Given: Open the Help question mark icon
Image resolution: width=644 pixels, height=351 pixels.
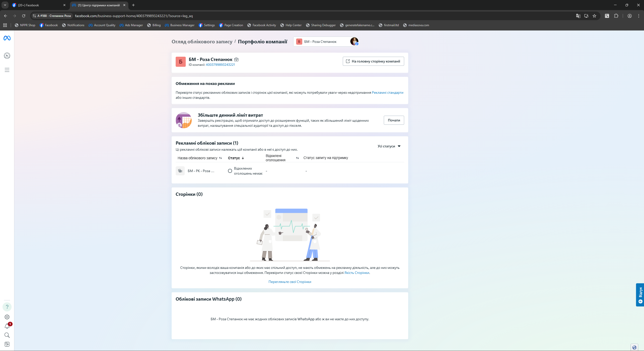Looking at the screenshot, I should (7, 307).
